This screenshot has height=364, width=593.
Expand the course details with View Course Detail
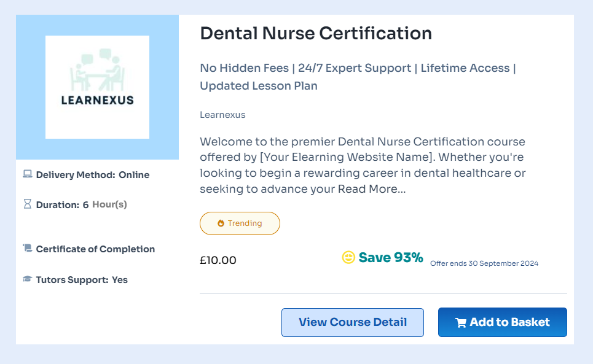pyautogui.click(x=352, y=322)
